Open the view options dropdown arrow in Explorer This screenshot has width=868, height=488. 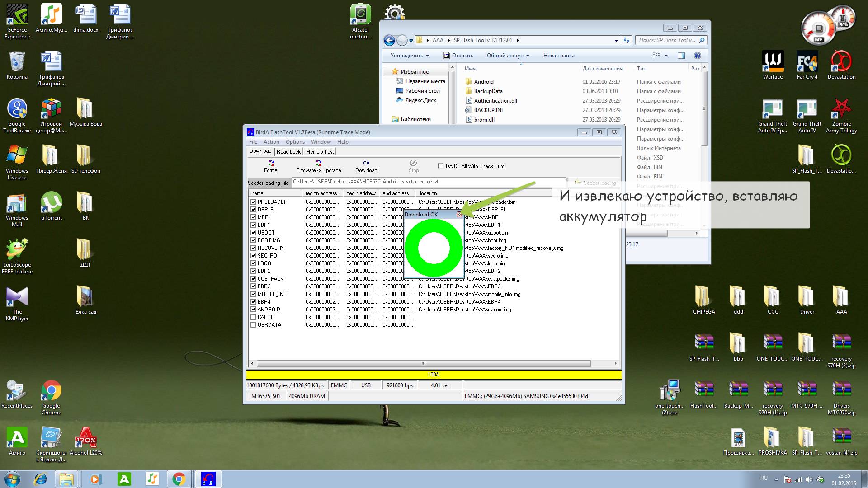pos(666,56)
